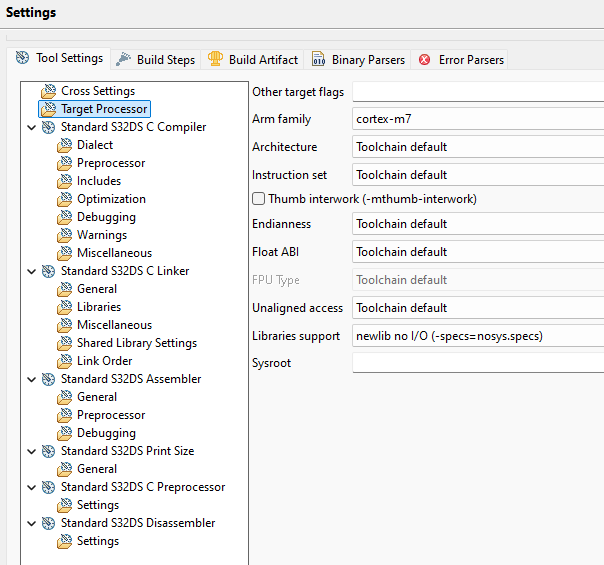
Task: Select Dialect under C Compiler
Action: [x=95, y=145]
